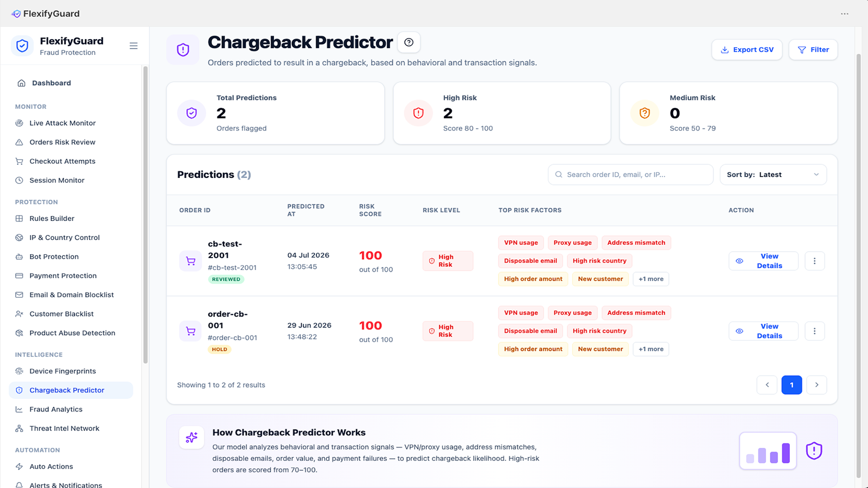This screenshot has height=488, width=868.
Task: Expand '+1 more' risk factors for cb-test-2001
Action: [651, 279]
